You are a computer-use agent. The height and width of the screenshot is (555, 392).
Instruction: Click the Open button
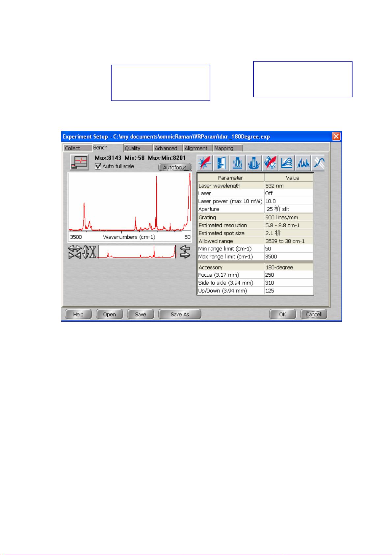coord(109,314)
